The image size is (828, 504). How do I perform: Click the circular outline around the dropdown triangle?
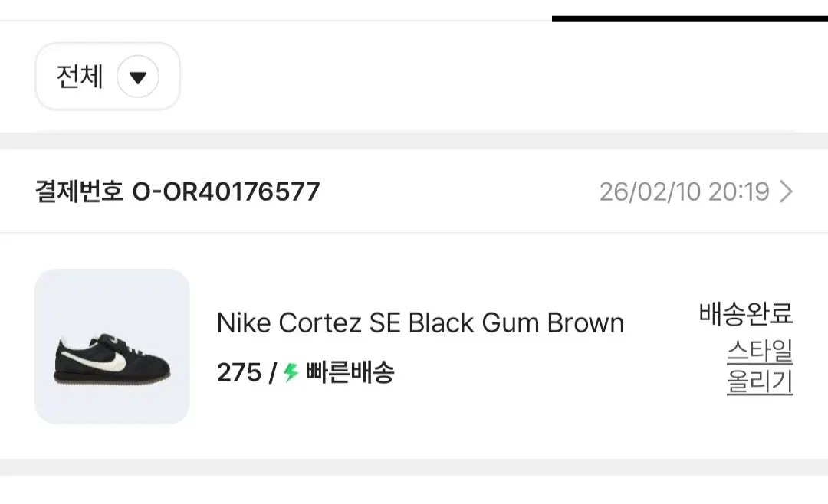tap(138, 77)
